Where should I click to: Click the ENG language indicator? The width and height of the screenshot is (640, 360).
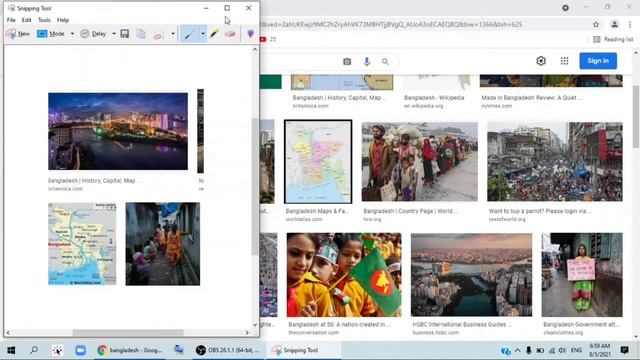tap(576, 350)
